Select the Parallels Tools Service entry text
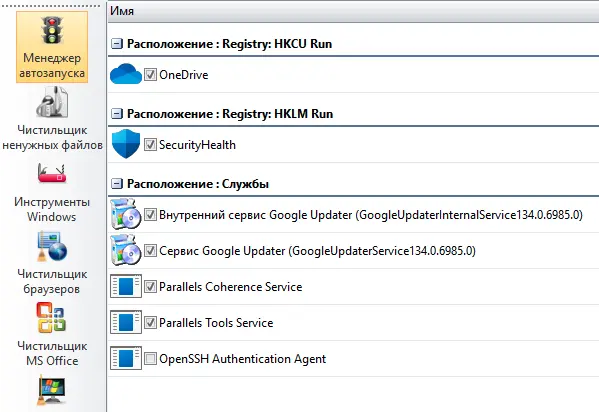Image resolution: width=599 pixels, height=412 pixels. (216, 323)
